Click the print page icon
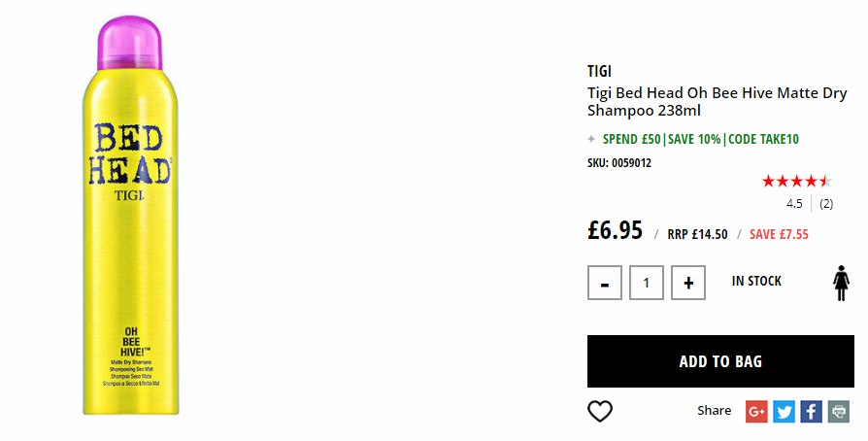The height and width of the screenshot is (441, 868). pos(839,412)
